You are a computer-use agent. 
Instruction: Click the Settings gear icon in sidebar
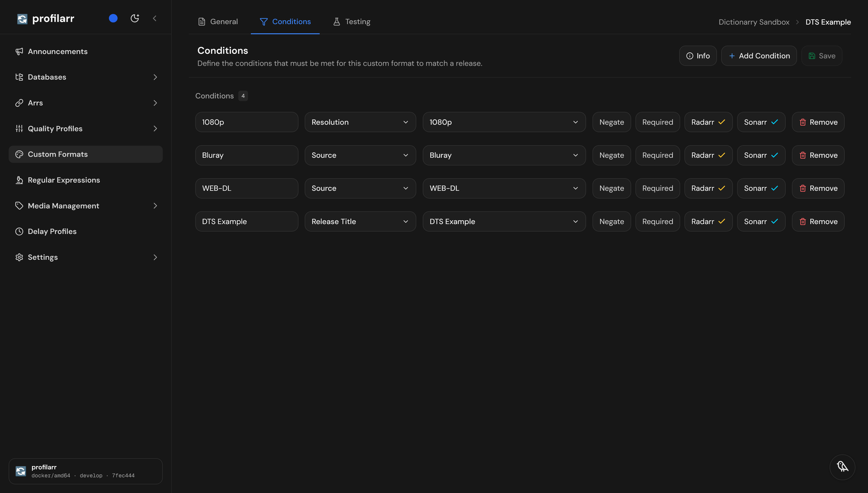[x=19, y=258]
